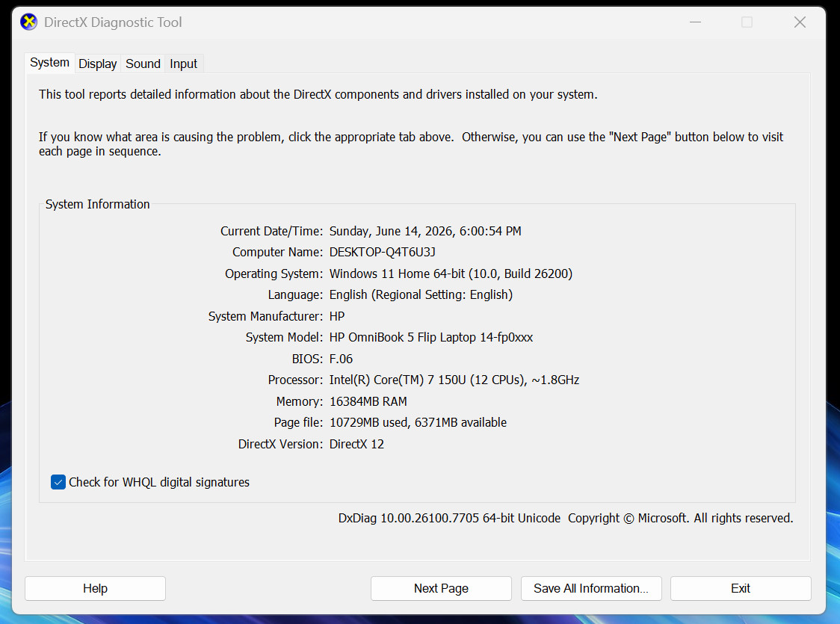This screenshot has height=624, width=840.
Task: Toggle Check for WHQL digital signatures checkbox
Action: coord(58,482)
